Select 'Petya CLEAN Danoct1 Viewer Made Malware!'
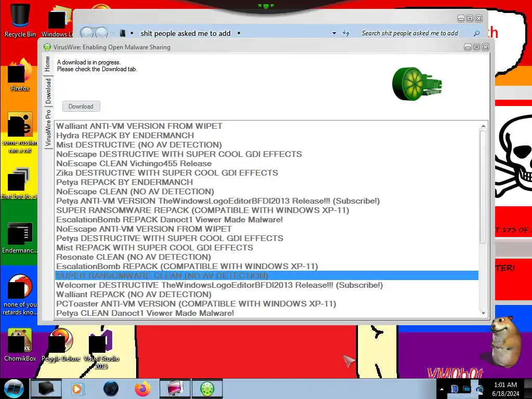The height and width of the screenshot is (399, 532). pyautogui.click(x=267, y=313)
